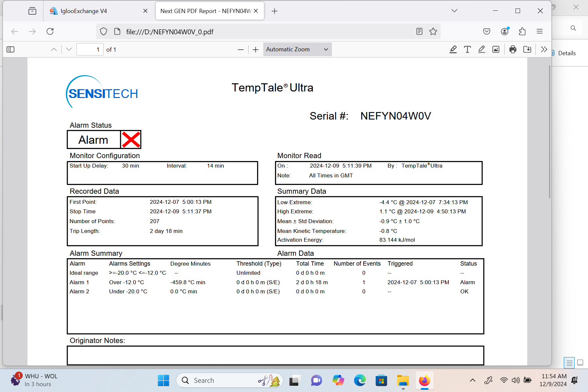Go forward in browser history

point(32,31)
